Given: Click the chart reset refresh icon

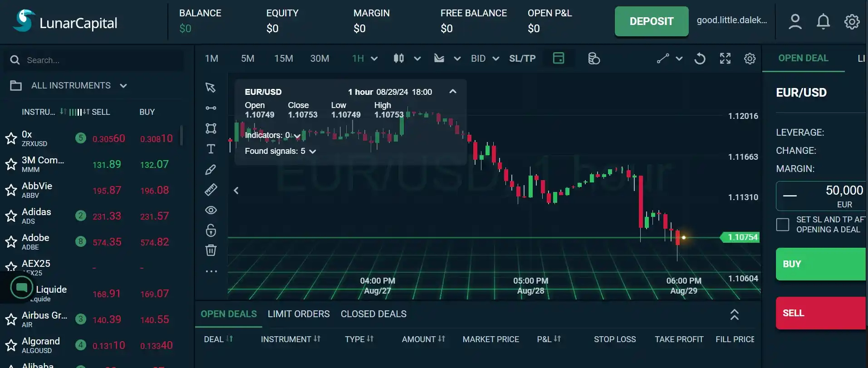Looking at the screenshot, I should [x=700, y=59].
